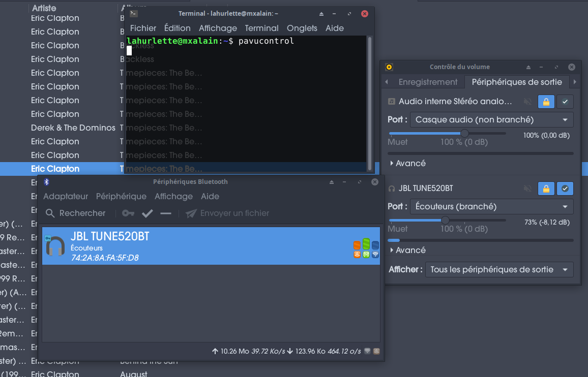Set Audio interne as fallback device

click(565, 102)
